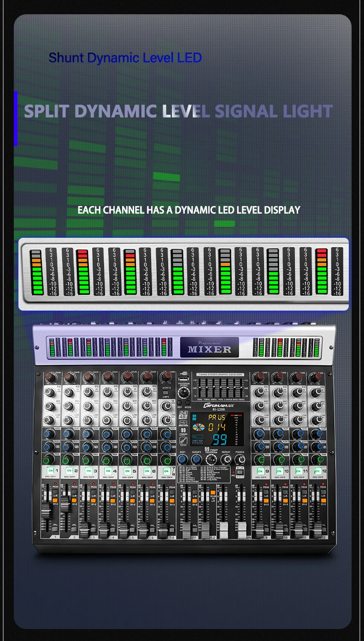Image resolution: width=364 pixels, height=641 pixels.
Task: Tap the MODE button
Action: [x=188, y=403]
